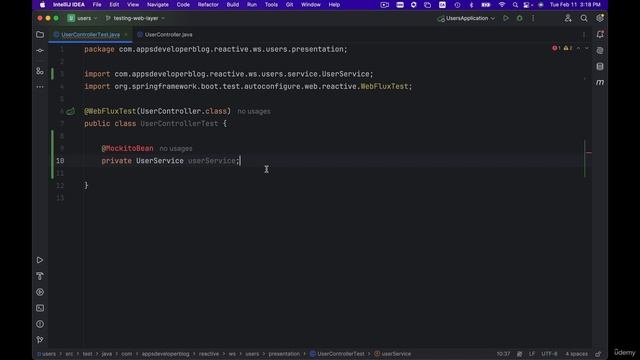Debug UsersApplication with the bug icon

click(x=519, y=18)
